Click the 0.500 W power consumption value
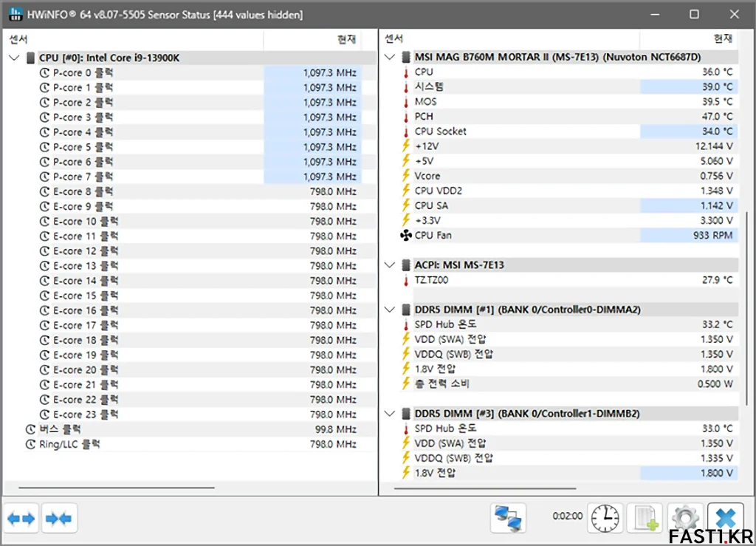The width and height of the screenshot is (756, 546). [x=715, y=384]
